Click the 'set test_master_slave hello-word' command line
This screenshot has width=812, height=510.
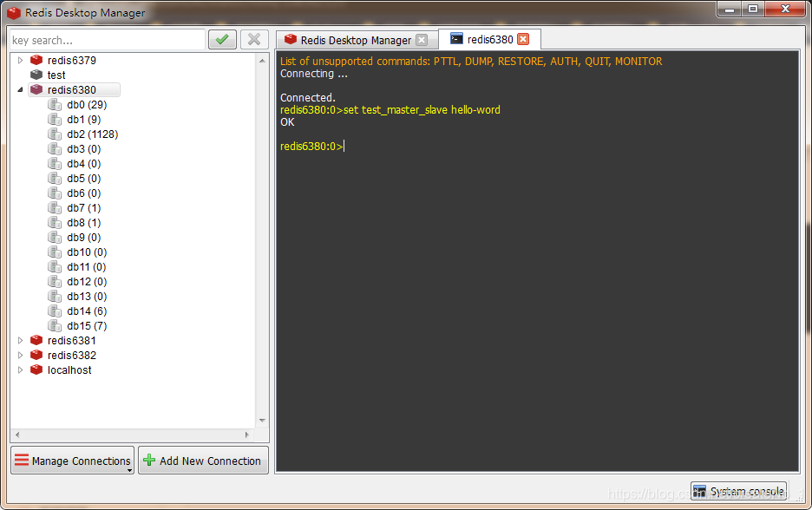point(390,110)
